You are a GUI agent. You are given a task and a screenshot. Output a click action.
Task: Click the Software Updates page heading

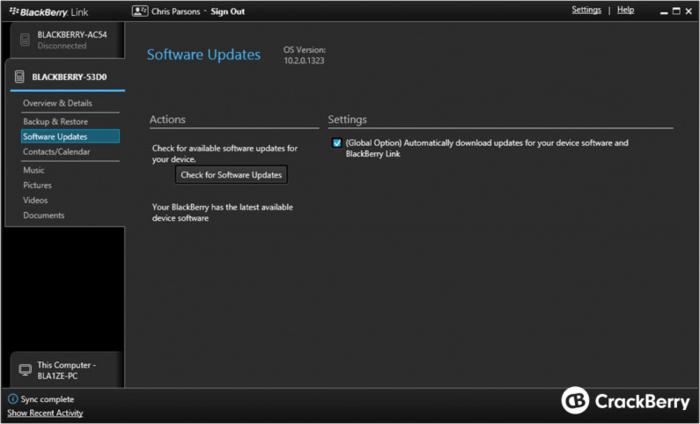204,54
